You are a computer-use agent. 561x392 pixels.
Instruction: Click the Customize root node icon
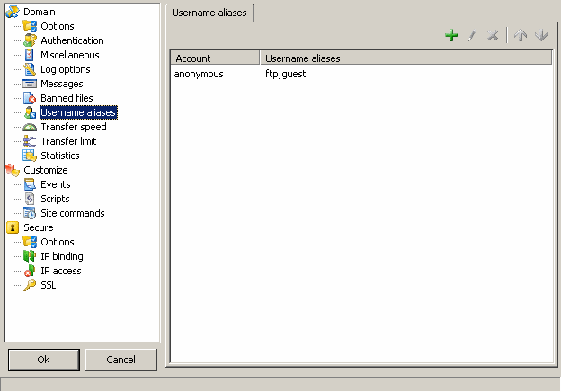click(x=13, y=170)
